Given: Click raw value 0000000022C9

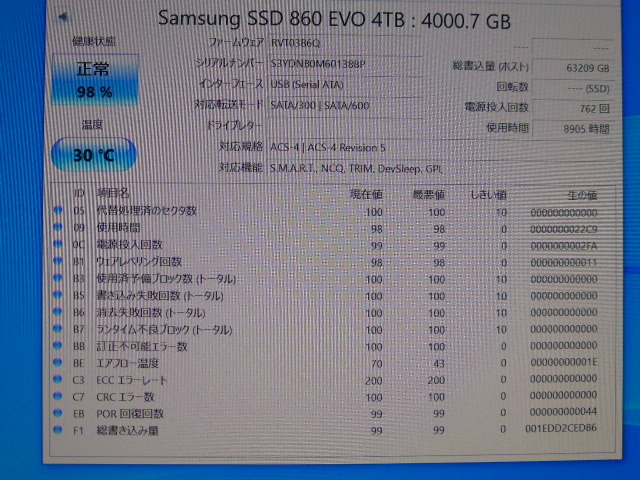Looking at the screenshot, I should [x=563, y=229].
